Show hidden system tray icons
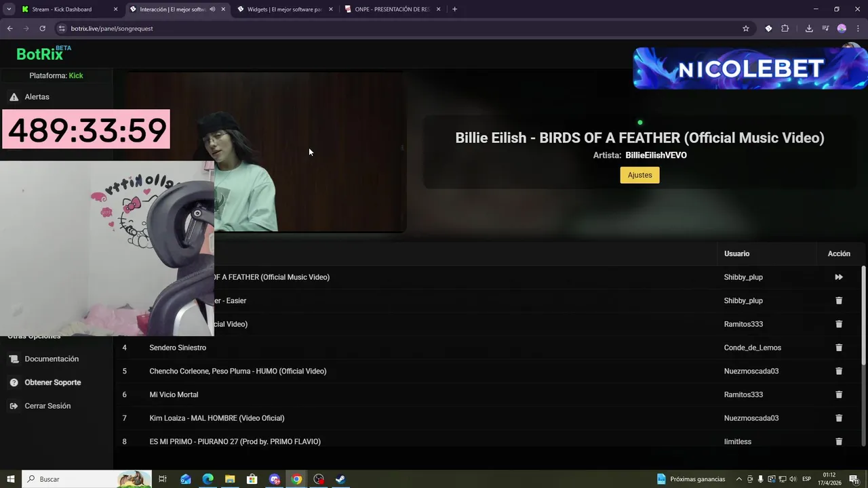This screenshot has height=488, width=868. (739, 479)
